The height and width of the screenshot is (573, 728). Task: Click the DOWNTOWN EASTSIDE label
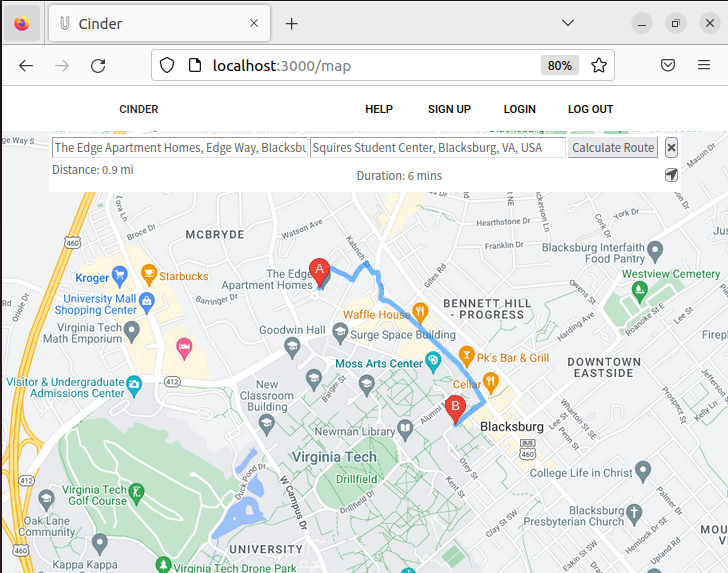tap(604, 367)
